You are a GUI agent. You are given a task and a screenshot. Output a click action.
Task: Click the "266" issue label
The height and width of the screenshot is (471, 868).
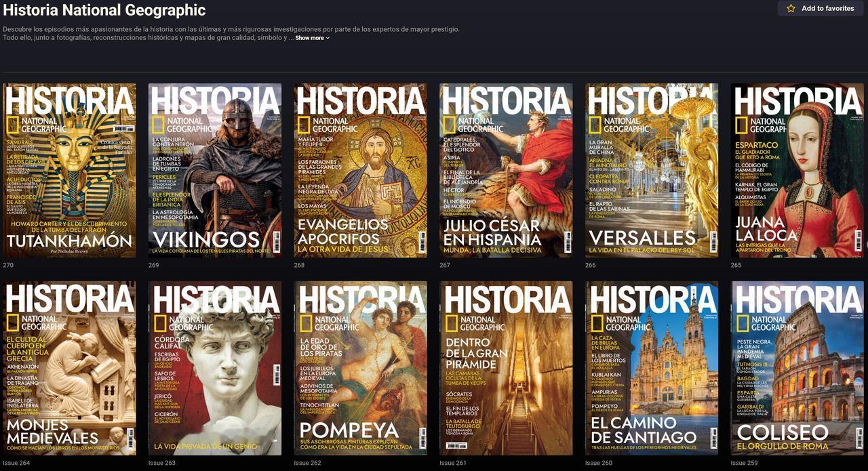pos(591,265)
